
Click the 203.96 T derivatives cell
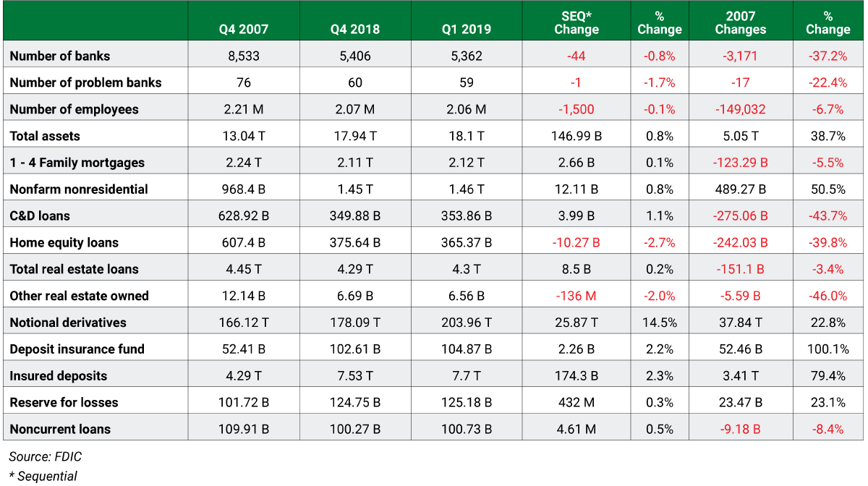tap(466, 323)
